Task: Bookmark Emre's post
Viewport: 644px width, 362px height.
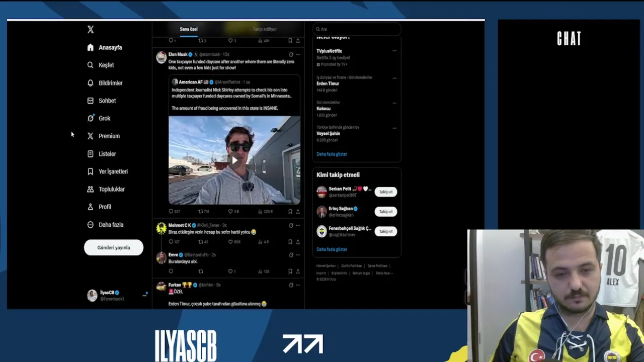Action: point(290,271)
